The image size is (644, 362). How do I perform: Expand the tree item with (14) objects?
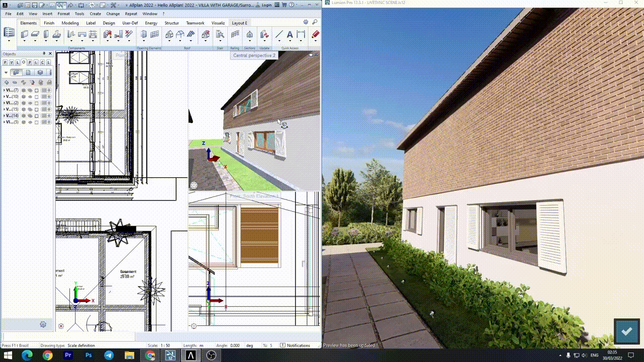tap(4, 116)
